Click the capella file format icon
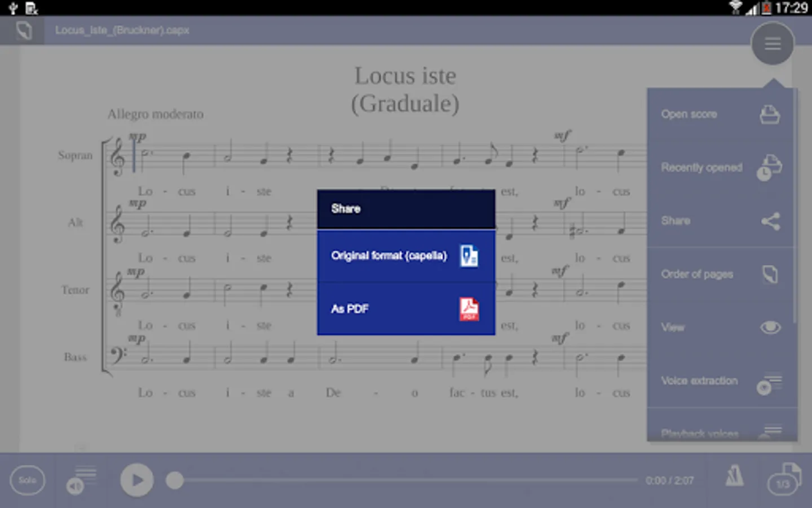 (469, 256)
